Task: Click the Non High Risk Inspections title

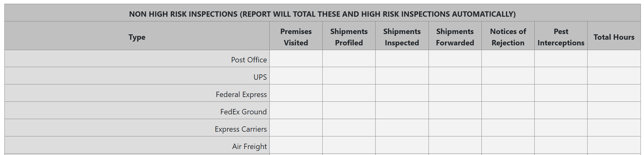Action: click(x=322, y=14)
